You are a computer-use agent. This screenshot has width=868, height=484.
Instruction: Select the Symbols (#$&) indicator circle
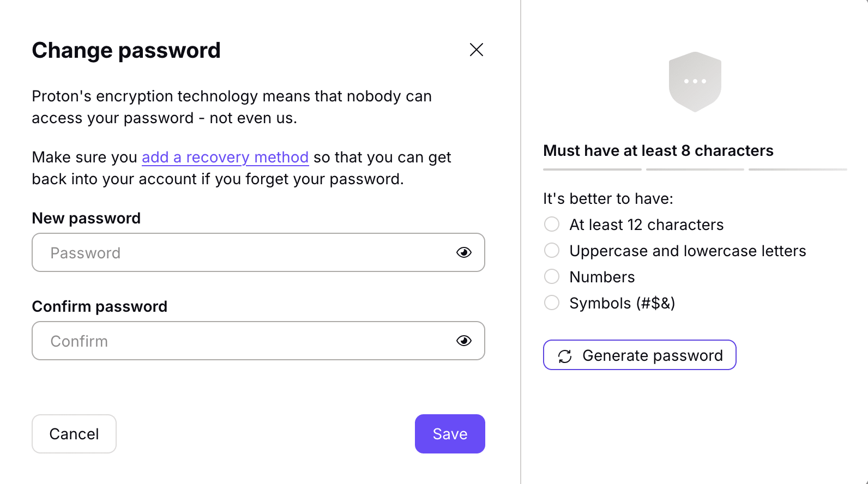tap(552, 302)
